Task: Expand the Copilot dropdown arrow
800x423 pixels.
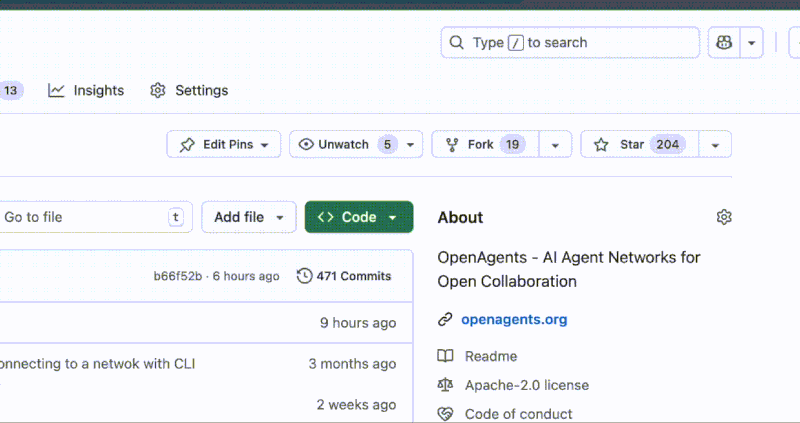Action: (x=751, y=43)
